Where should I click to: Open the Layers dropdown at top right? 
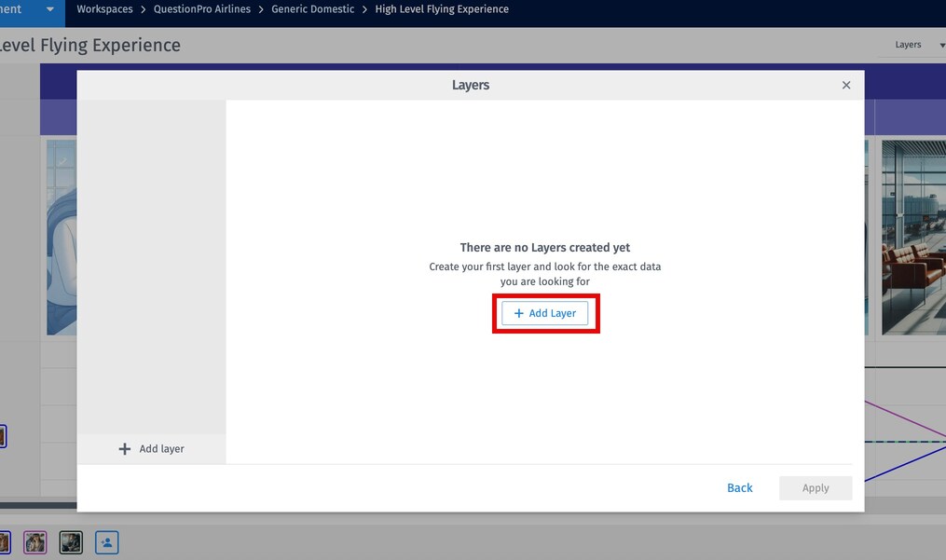[x=908, y=44]
